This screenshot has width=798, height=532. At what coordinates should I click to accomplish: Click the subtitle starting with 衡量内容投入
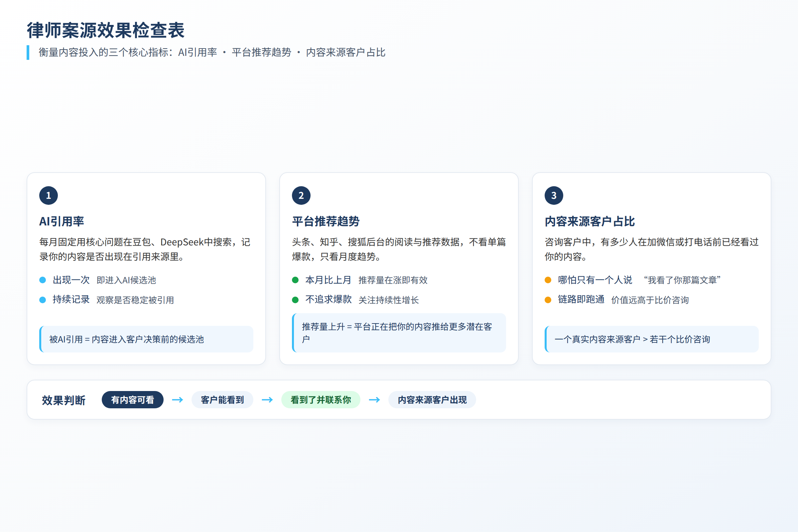[212, 52]
